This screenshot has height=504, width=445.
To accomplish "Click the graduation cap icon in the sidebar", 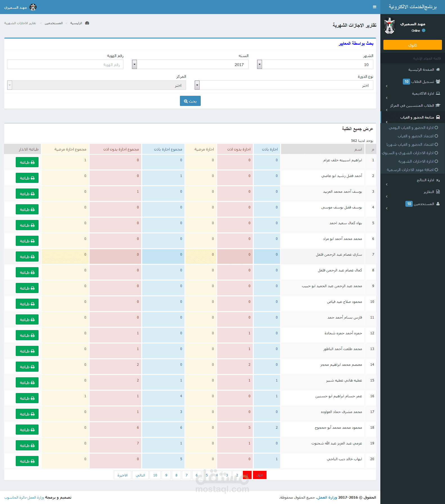I will [x=438, y=105].
